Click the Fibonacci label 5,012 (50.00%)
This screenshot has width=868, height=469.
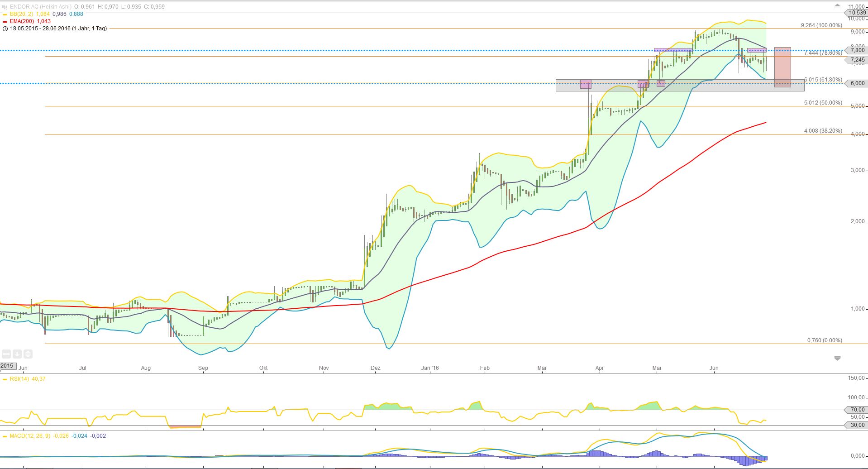(x=823, y=103)
